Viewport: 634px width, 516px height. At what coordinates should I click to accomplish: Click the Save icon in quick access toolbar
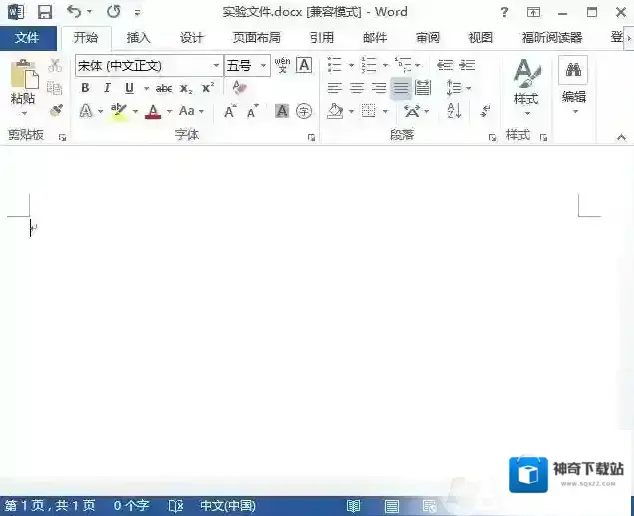pos(45,12)
